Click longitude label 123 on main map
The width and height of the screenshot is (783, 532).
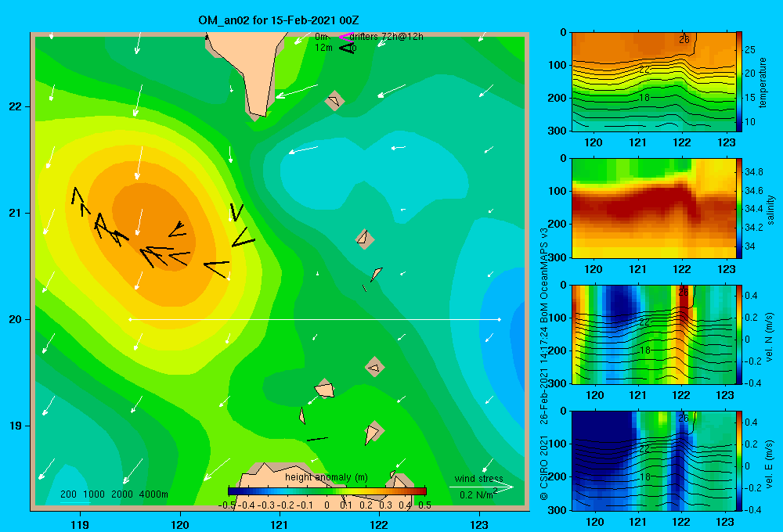[479, 524]
